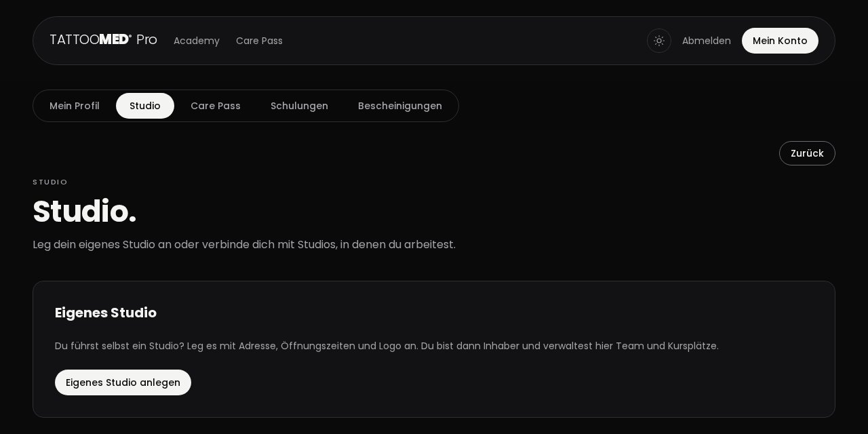Click the large Studio. page heading
The height and width of the screenshot is (434, 868).
85,212
